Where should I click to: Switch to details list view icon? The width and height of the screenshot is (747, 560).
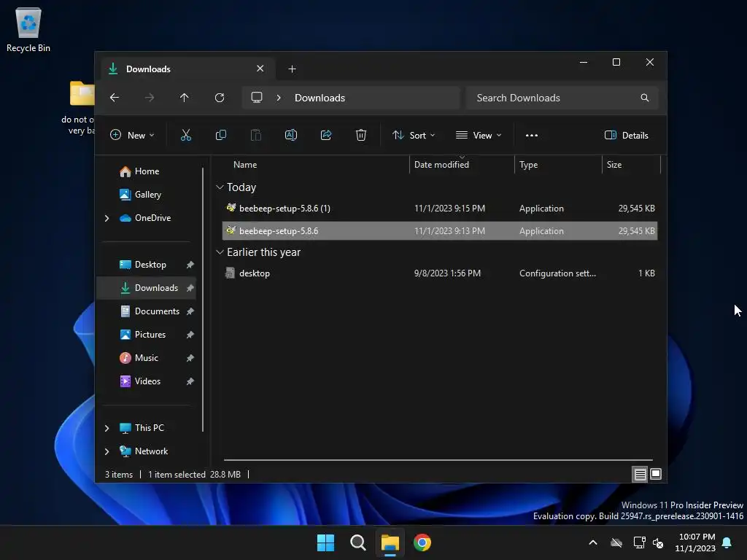click(x=640, y=474)
